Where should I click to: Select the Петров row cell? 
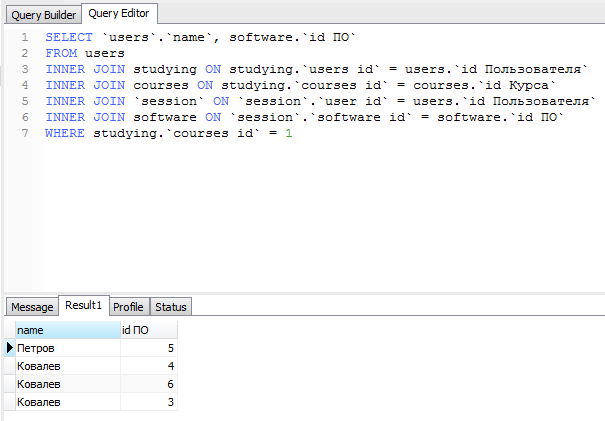coord(68,348)
